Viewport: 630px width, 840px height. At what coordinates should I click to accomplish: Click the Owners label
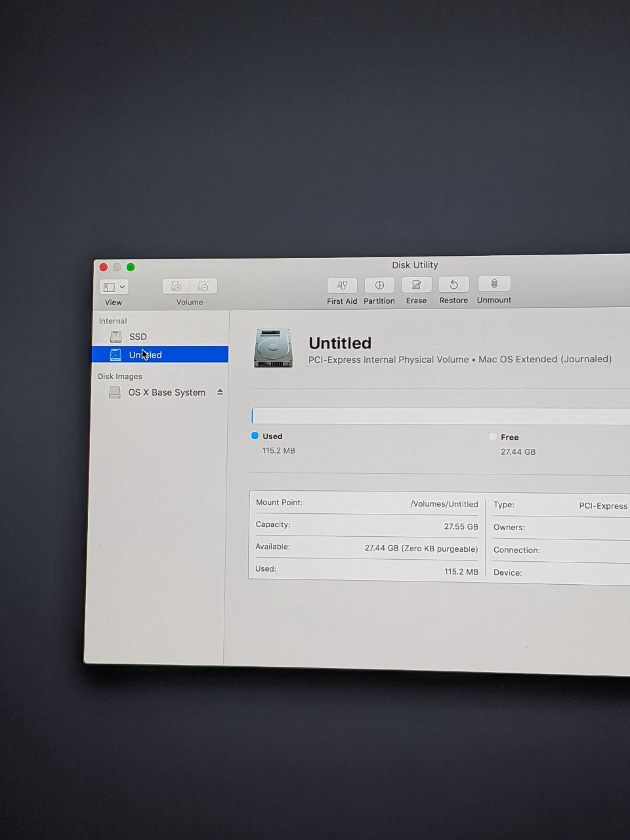click(x=509, y=528)
